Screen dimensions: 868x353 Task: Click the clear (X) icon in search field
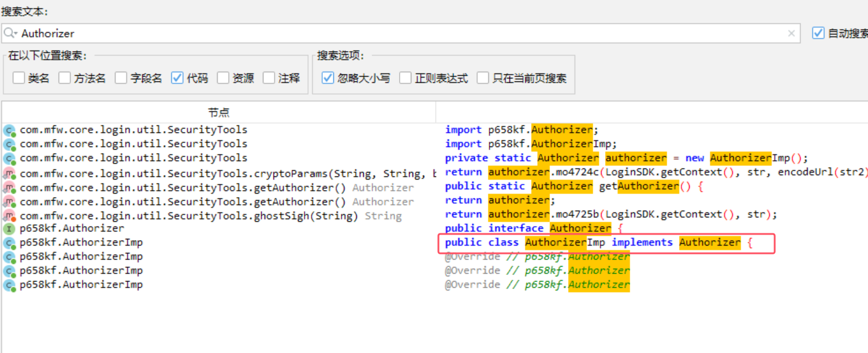point(791,33)
